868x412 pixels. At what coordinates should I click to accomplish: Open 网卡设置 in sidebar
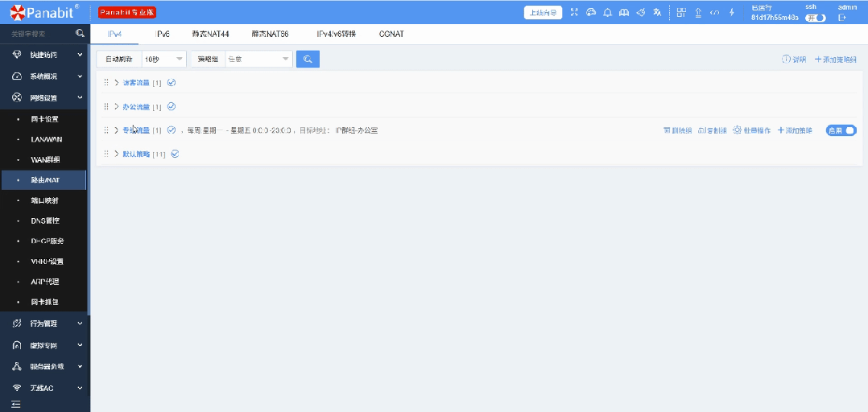click(44, 119)
